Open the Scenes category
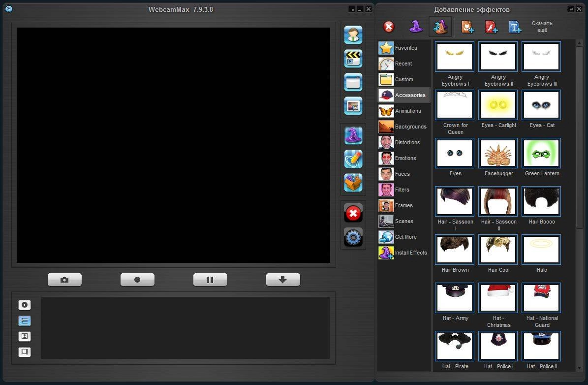 click(x=404, y=222)
